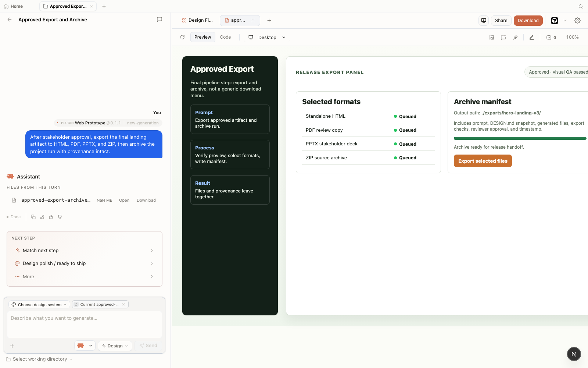Viewport: 588px width, 368px height.
Task: Click the disabled Send button
Action: coord(148,346)
